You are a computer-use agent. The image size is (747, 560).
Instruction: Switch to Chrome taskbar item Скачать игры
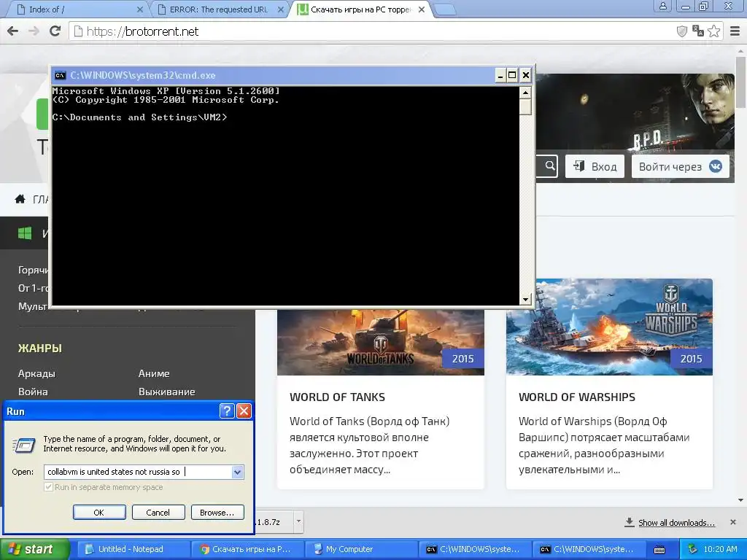[x=247, y=549]
